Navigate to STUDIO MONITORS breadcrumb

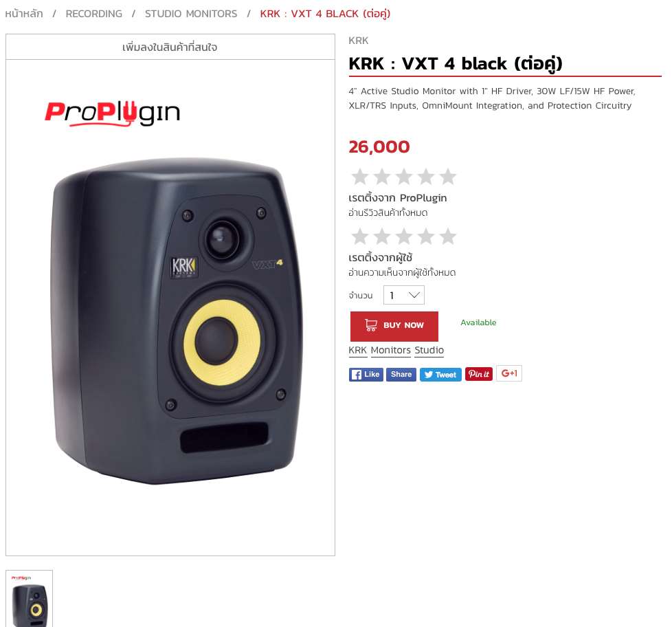191,14
